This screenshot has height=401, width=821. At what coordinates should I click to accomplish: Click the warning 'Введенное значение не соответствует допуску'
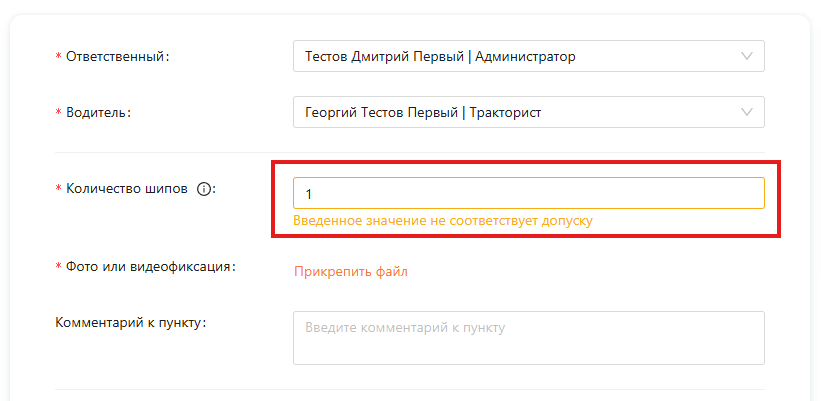442,221
